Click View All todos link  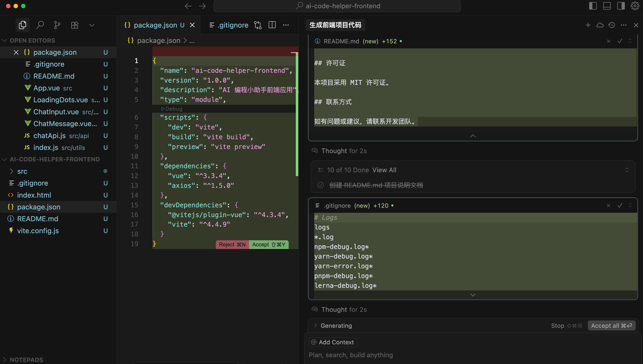coord(384,170)
